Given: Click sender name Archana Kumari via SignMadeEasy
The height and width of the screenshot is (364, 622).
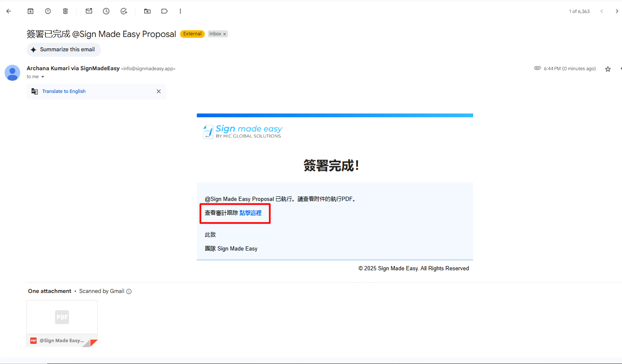Looking at the screenshot, I should pos(73,69).
